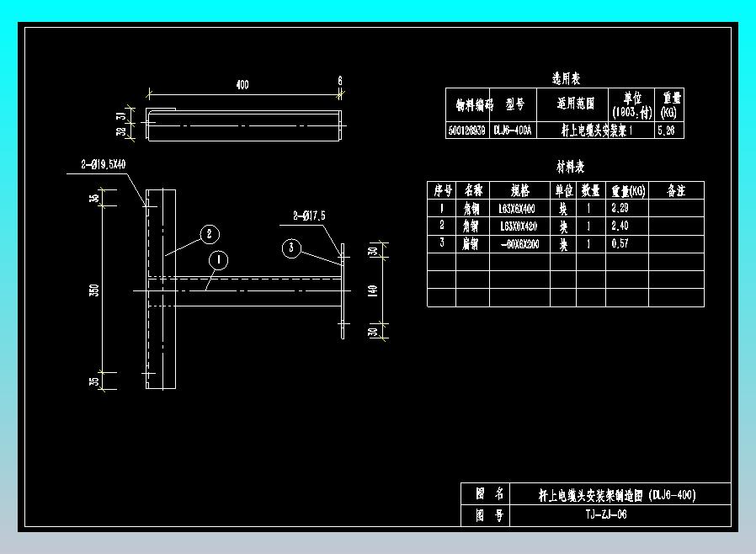Image resolution: width=756 pixels, height=554 pixels.
Task: Select the L63X6X420 specification cell
Action: click(519, 226)
